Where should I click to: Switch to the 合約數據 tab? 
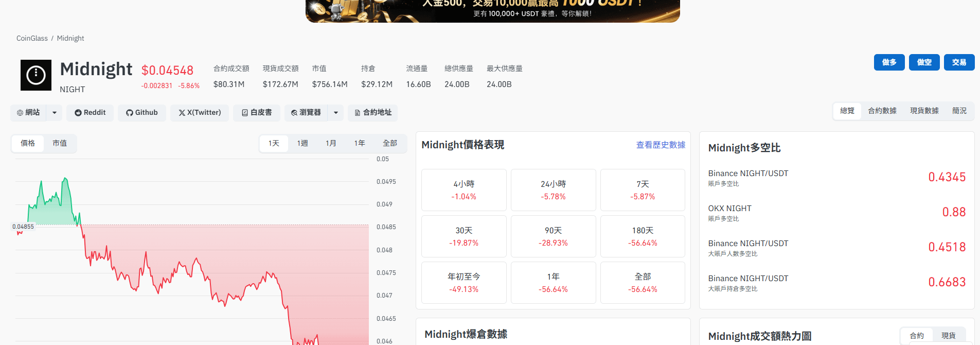click(882, 111)
